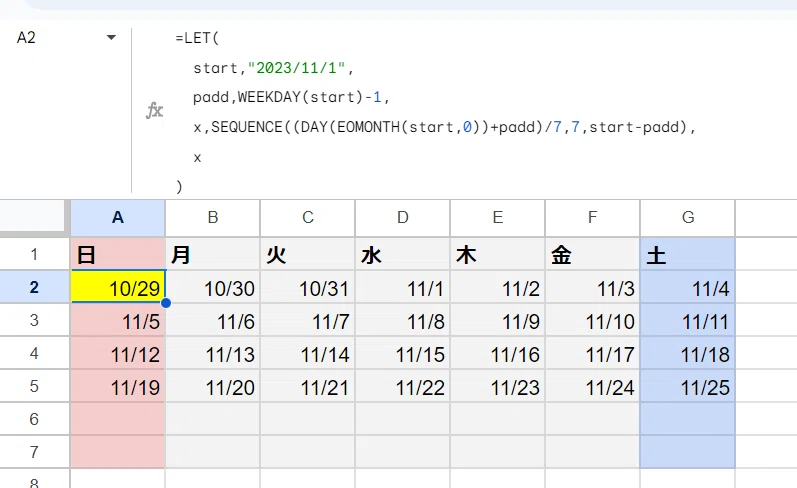
Task: Select the cell showing 10/31
Action: pos(308,287)
